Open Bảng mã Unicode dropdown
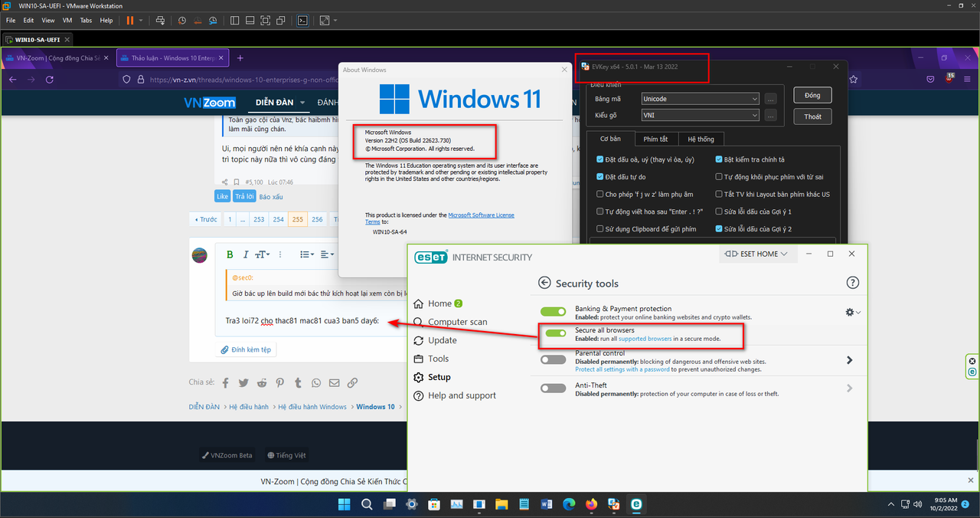Screen dimensions: 980x518 point(700,99)
